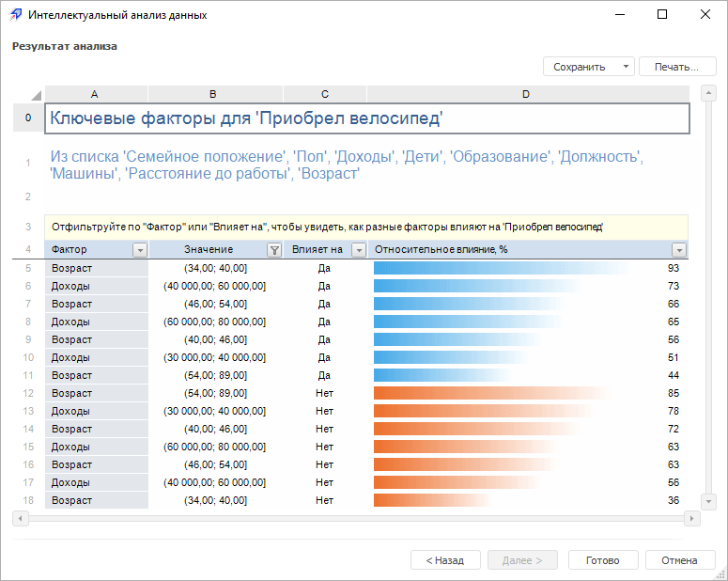Open the Фактор column filter dropdown
Viewport: 728px width, 581px height.
tap(140, 250)
